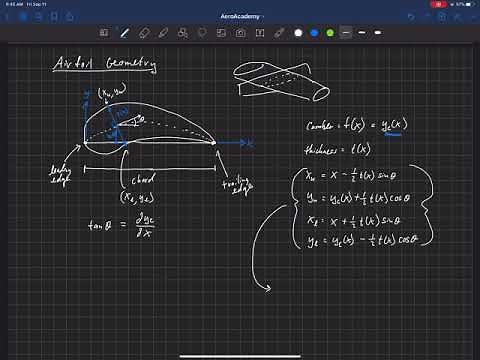Select the thin stroke width
The image size is (480, 360).
[x=346, y=33]
